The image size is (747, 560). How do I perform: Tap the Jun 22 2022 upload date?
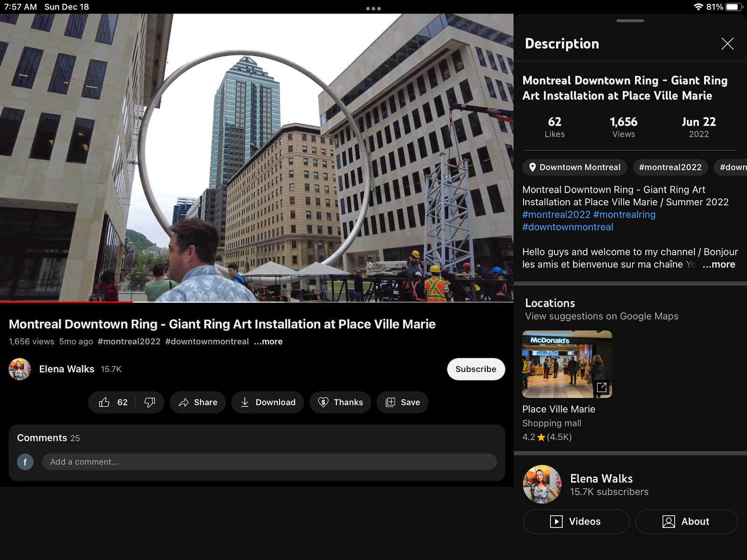point(699,127)
